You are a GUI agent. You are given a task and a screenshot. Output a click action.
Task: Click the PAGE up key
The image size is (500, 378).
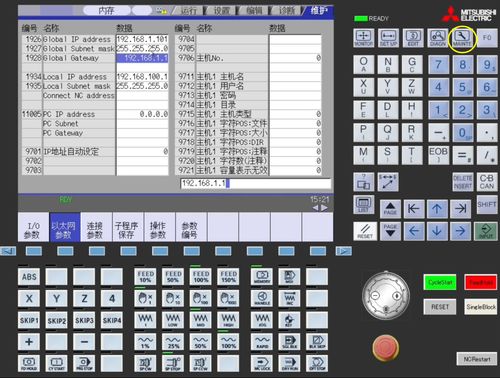click(x=390, y=209)
